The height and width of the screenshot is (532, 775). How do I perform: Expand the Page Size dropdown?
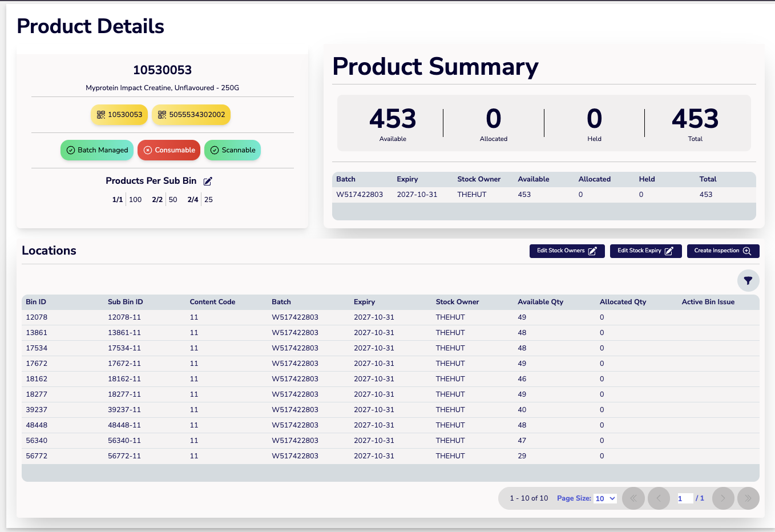tap(606, 498)
